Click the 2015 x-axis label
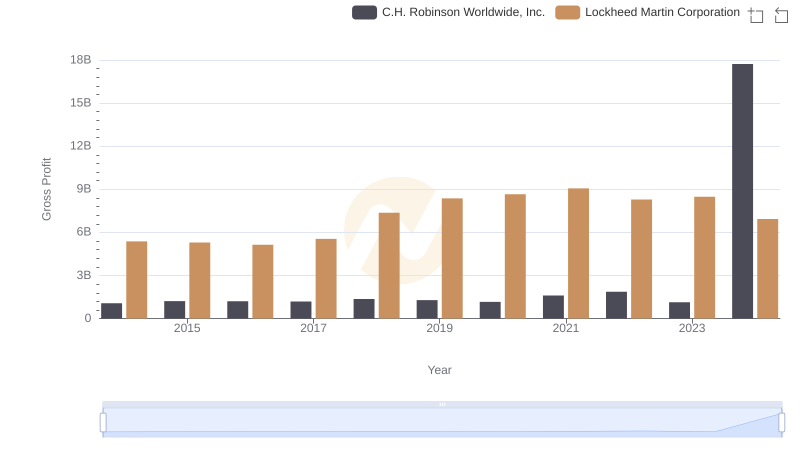The image size is (800, 461). [187, 328]
